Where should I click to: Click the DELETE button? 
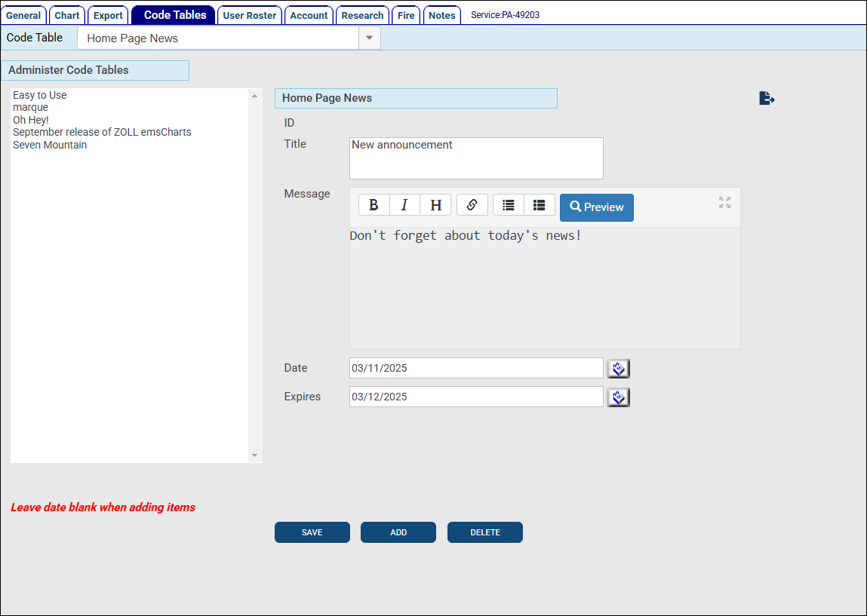click(x=485, y=532)
